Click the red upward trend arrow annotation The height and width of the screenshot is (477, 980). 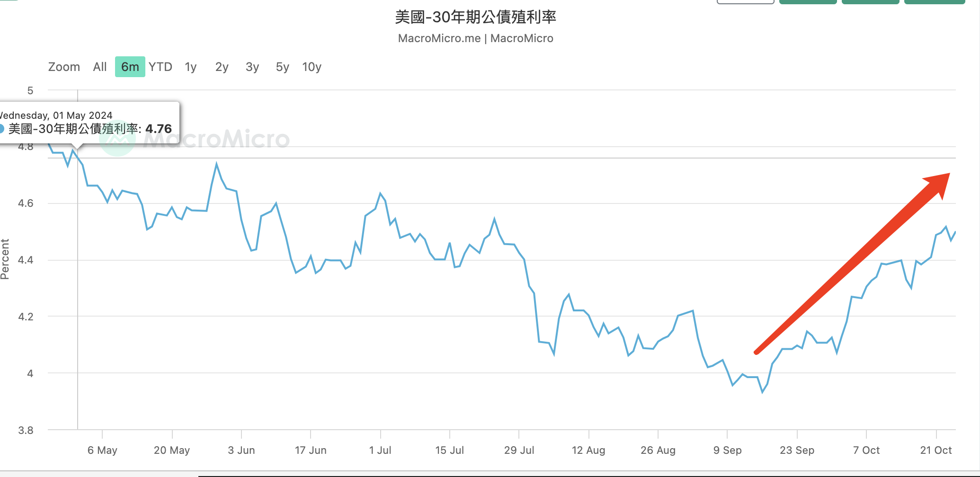852,263
